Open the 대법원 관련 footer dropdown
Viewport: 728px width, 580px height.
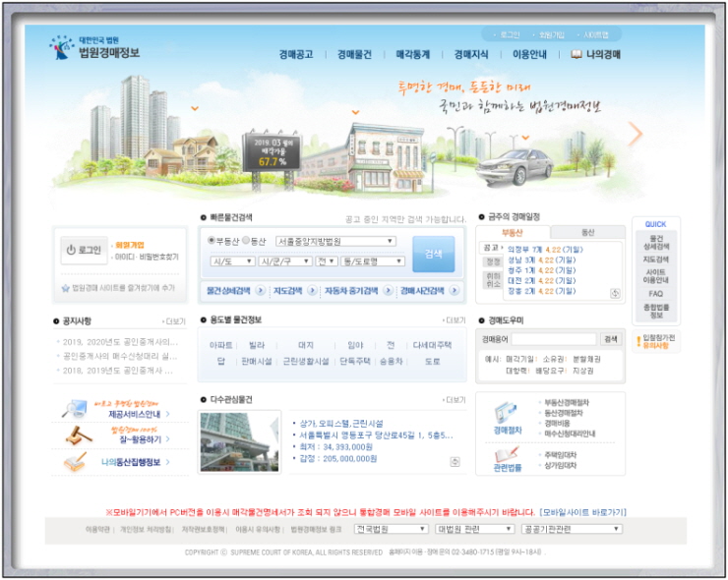[475, 529]
